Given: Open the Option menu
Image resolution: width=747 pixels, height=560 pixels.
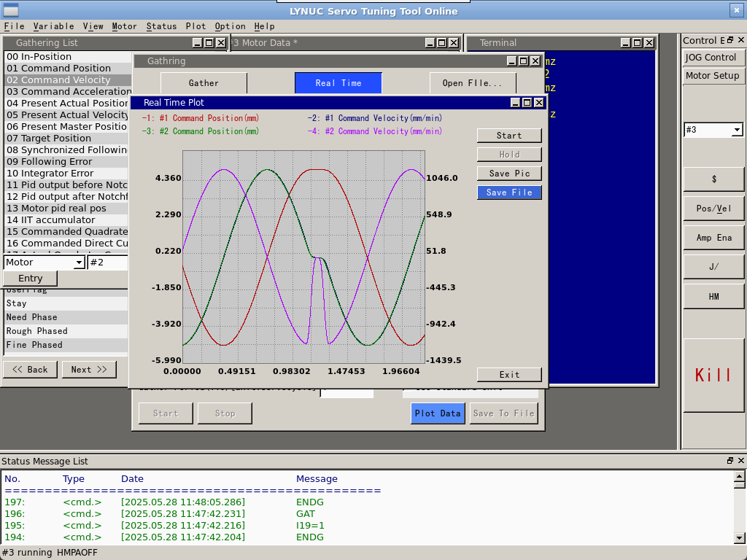Looking at the screenshot, I should coord(230,26).
